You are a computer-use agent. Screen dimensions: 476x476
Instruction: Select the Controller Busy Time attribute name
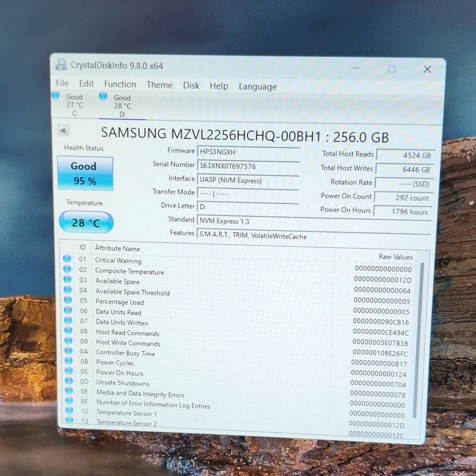click(x=126, y=353)
